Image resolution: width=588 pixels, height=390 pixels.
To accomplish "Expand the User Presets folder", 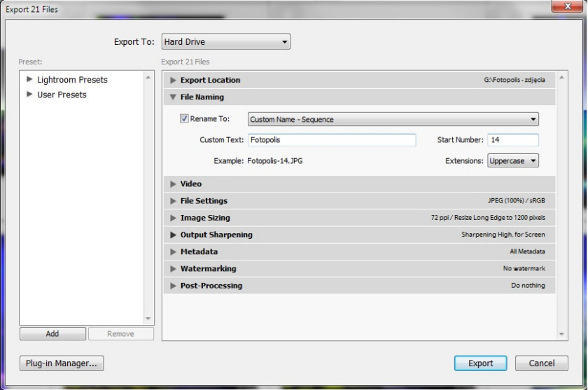I will click(x=29, y=94).
